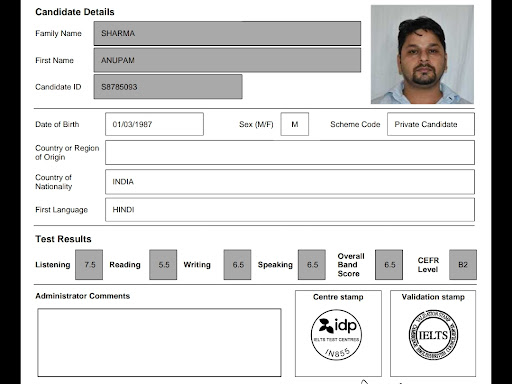Select the Candidate ID field

pos(168,87)
